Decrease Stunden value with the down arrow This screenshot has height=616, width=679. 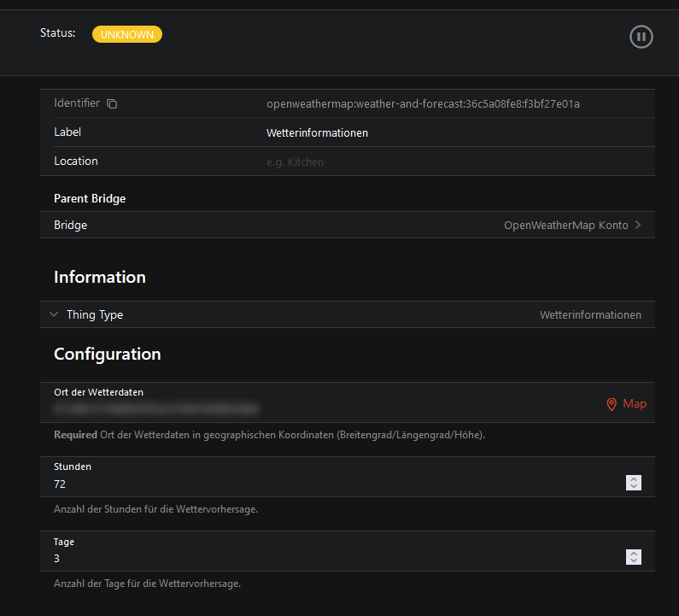coord(634,487)
